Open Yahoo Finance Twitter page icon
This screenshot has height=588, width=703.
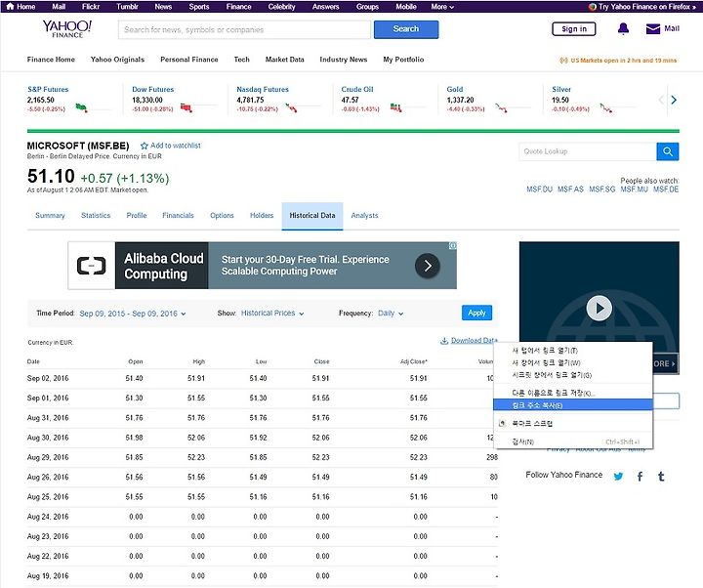coord(618,476)
